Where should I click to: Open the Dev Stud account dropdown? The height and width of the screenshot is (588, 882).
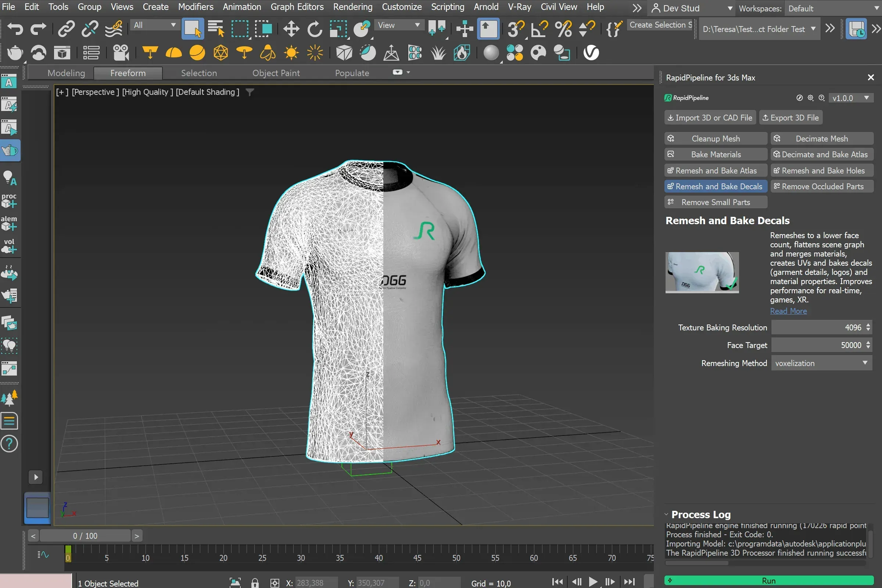point(692,8)
